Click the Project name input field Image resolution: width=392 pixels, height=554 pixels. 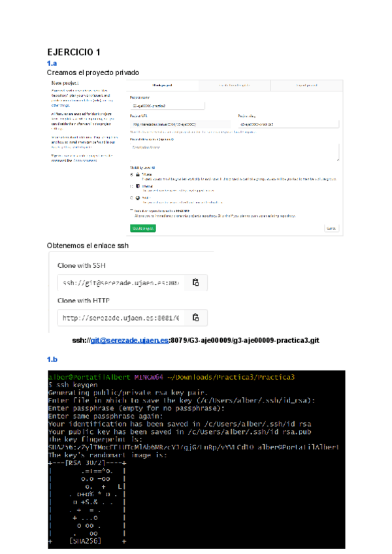[x=167, y=106]
